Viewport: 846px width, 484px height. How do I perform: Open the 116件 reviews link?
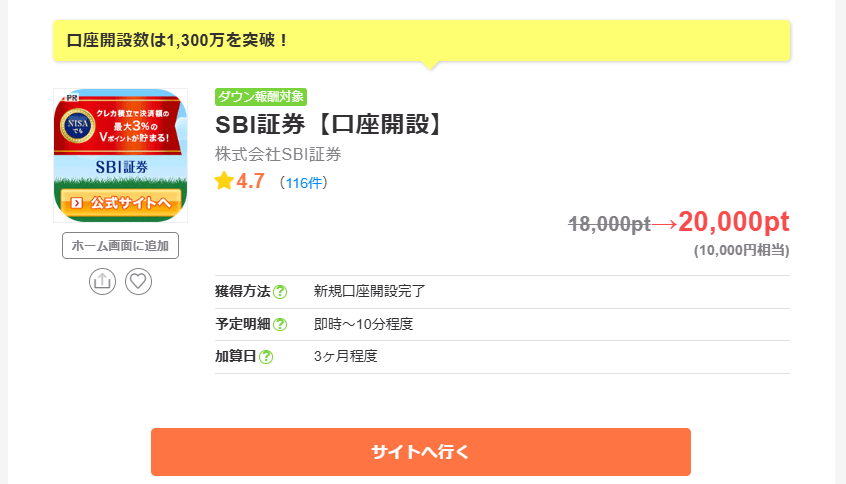tap(303, 183)
